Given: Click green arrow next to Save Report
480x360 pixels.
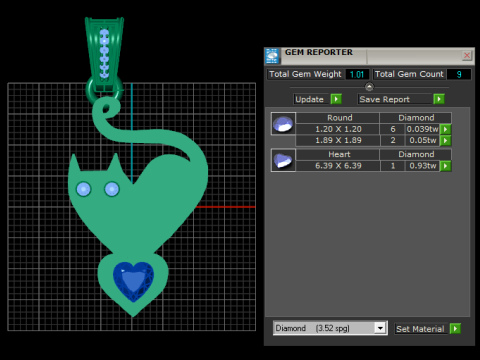Looking at the screenshot, I should [x=439, y=99].
